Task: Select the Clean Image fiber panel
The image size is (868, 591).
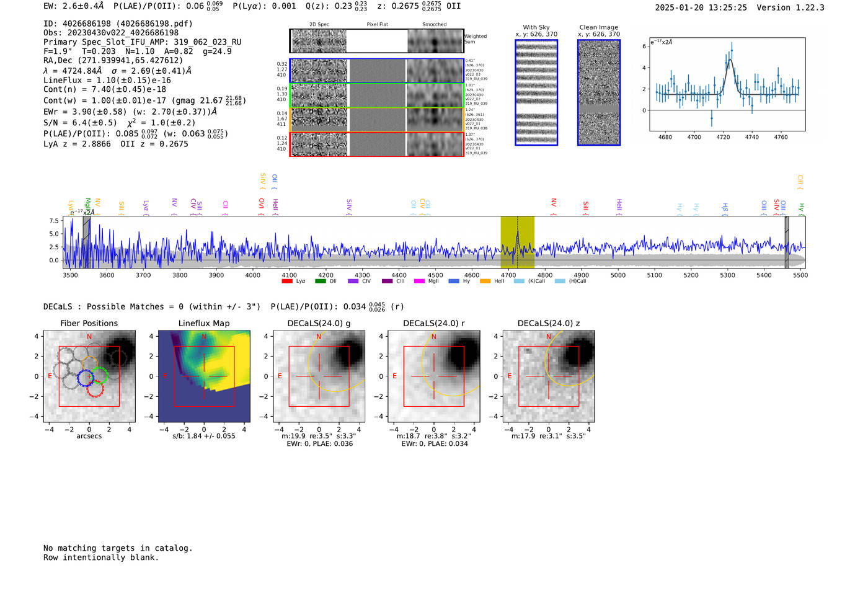Action: [x=599, y=92]
